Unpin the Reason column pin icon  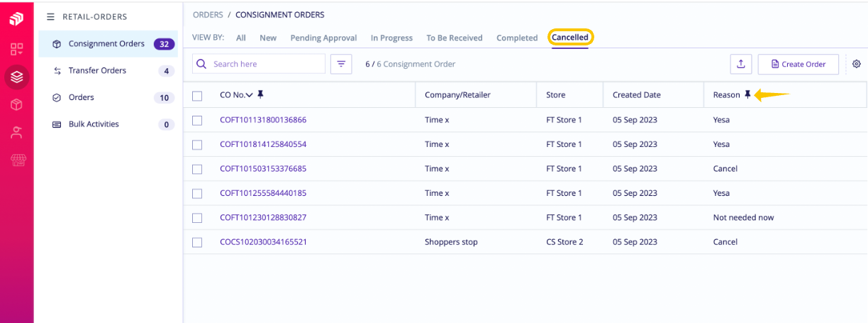(x=747, y=94)
